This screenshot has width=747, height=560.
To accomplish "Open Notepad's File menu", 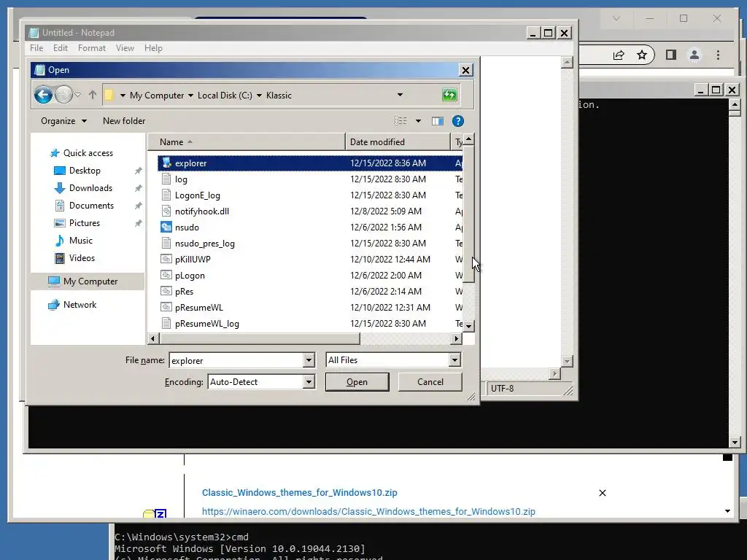I will (x=36, y=48).
